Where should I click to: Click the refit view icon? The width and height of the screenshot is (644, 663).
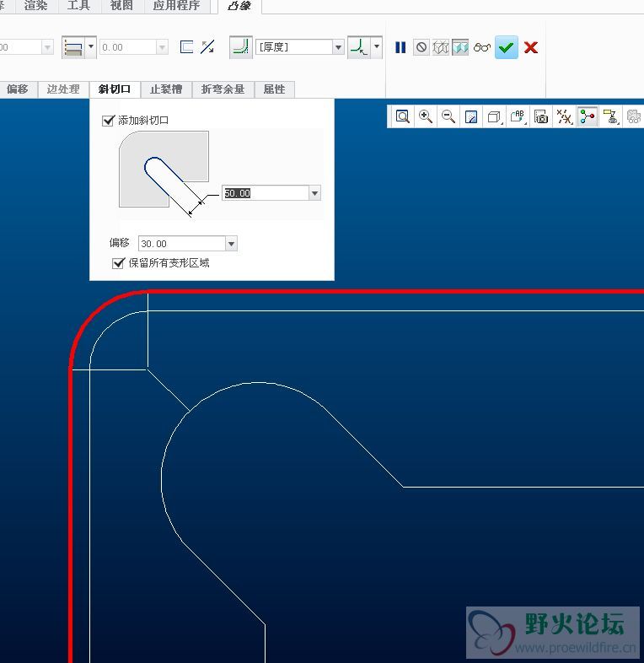[x=403, y=116]
